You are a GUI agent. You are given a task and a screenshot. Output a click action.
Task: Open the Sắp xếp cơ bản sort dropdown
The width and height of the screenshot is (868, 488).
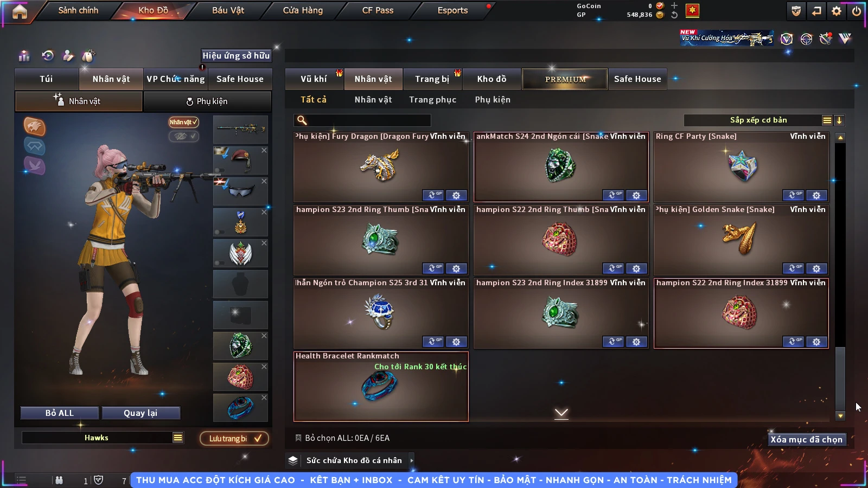[x=758, y=120]
